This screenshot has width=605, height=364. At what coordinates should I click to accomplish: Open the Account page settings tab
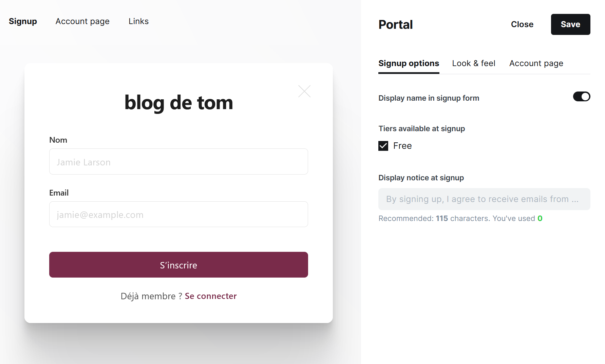[x=536, y=63]
